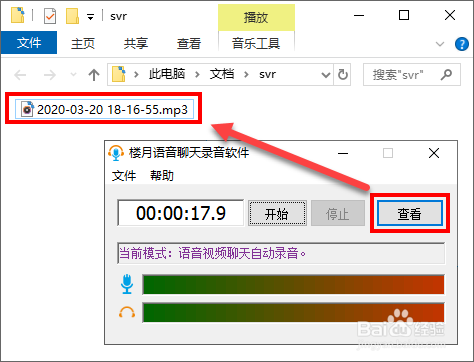Maximize the Explorer svr window
The height and width of the screenshot is (362, 474).
click(404, 15)
